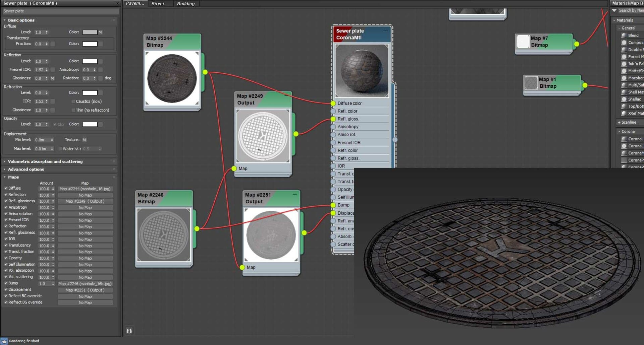Click the Refraction color swatch
Screen dimensions: 644x345
tap(90, 93)
